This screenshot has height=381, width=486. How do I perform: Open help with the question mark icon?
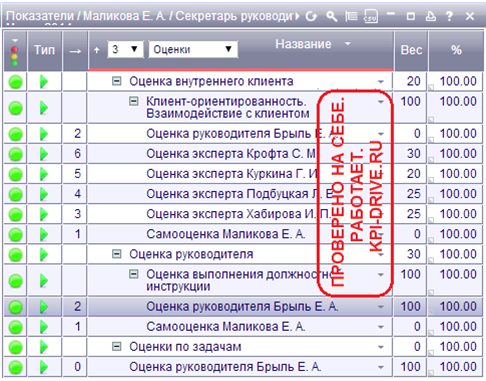tap(449, 16)
